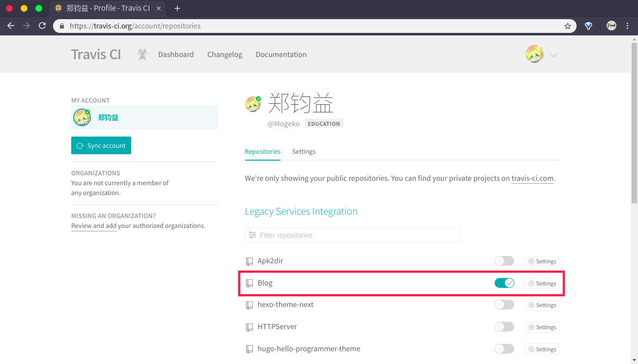Click the site lock icon
Viewport: 638px width, 364px height.
pos(62,26)
